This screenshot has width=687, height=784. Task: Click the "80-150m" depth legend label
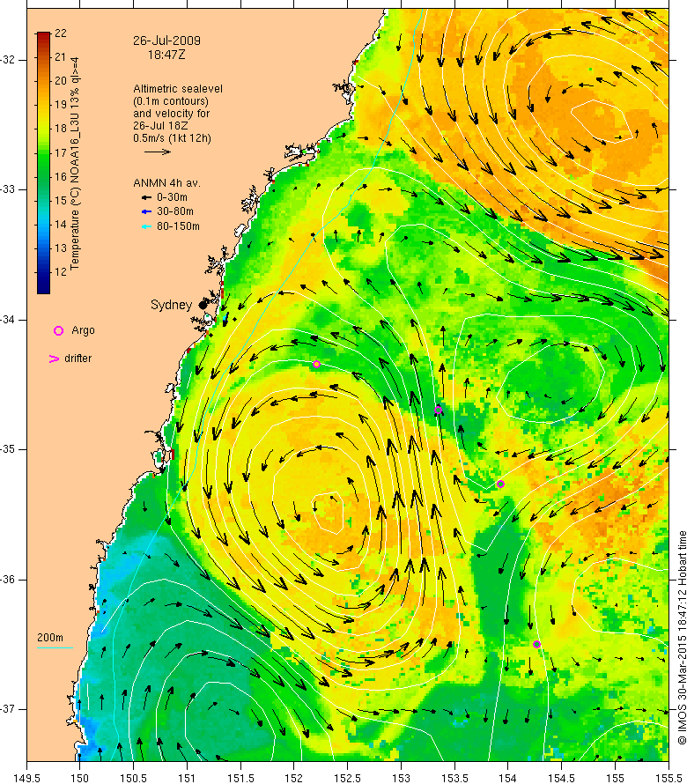(178, 226)
